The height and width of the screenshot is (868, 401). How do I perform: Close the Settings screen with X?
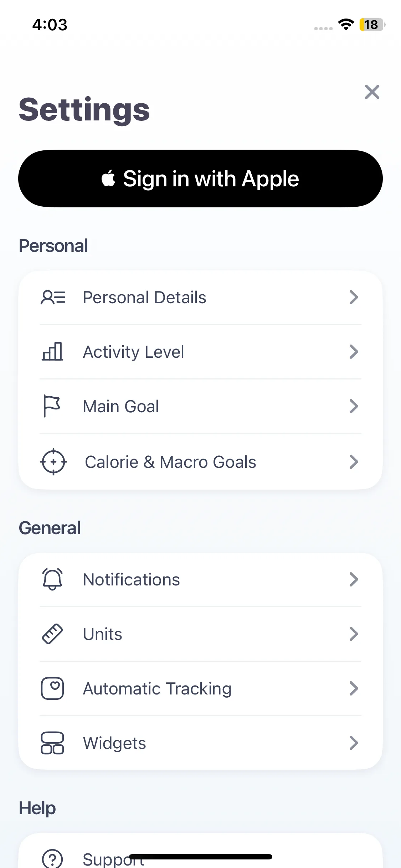372,92
